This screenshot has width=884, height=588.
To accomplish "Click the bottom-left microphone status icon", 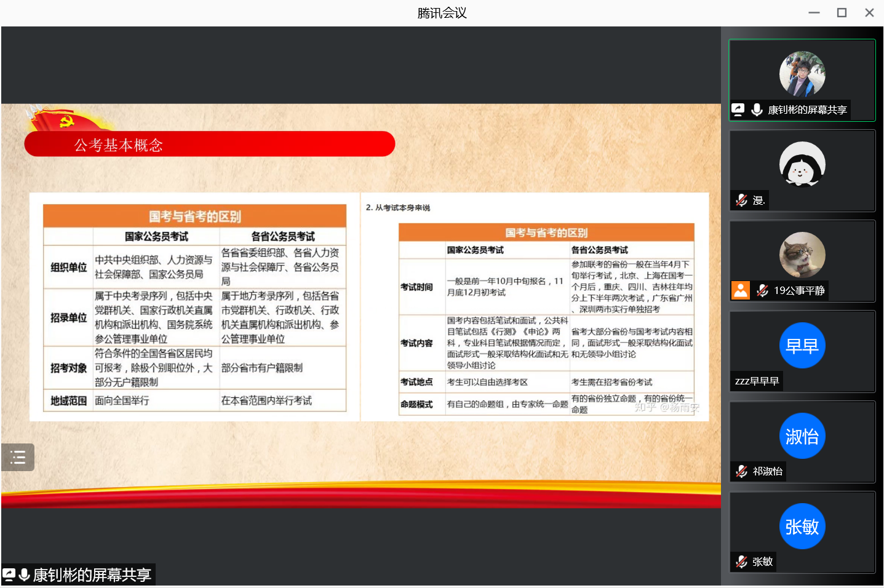I will click(25, 575).
